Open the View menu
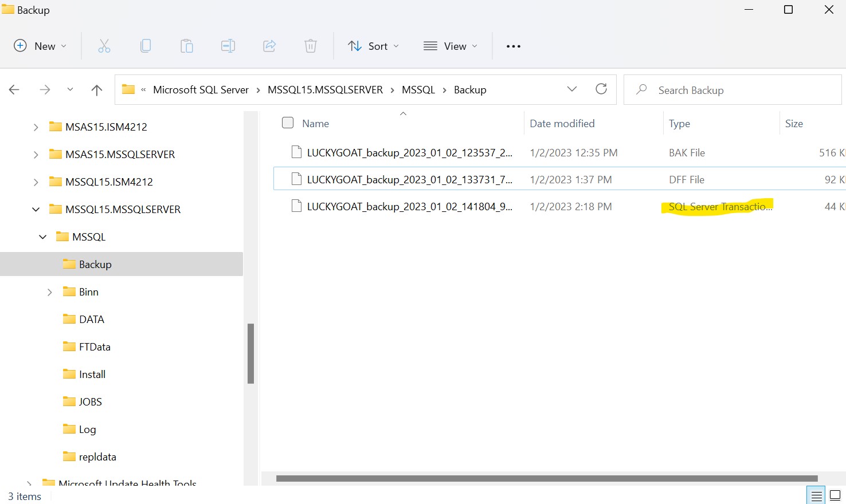The height and width of the screenshot is (504, 846). pos(451,46)
